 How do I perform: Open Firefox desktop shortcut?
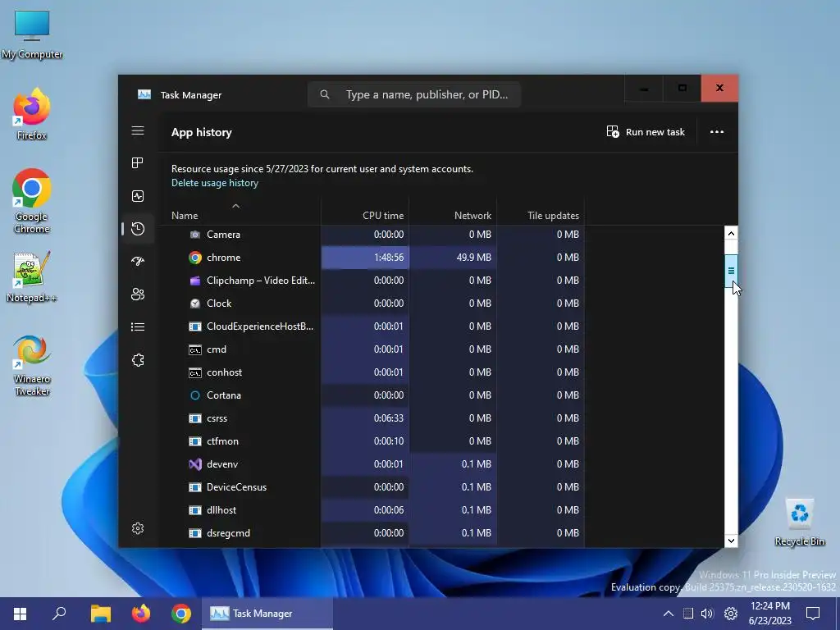pos(32,114)
